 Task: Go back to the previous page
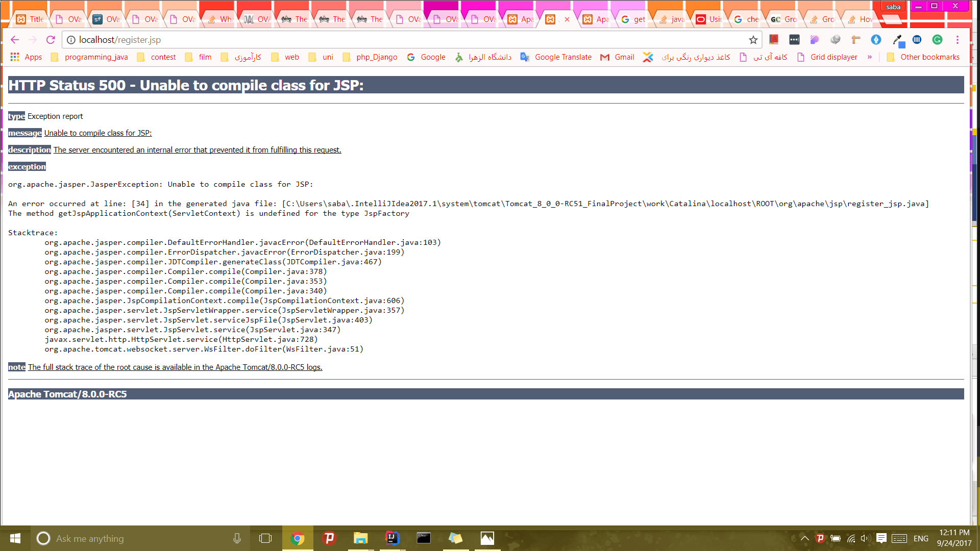(x=15, y=40)
